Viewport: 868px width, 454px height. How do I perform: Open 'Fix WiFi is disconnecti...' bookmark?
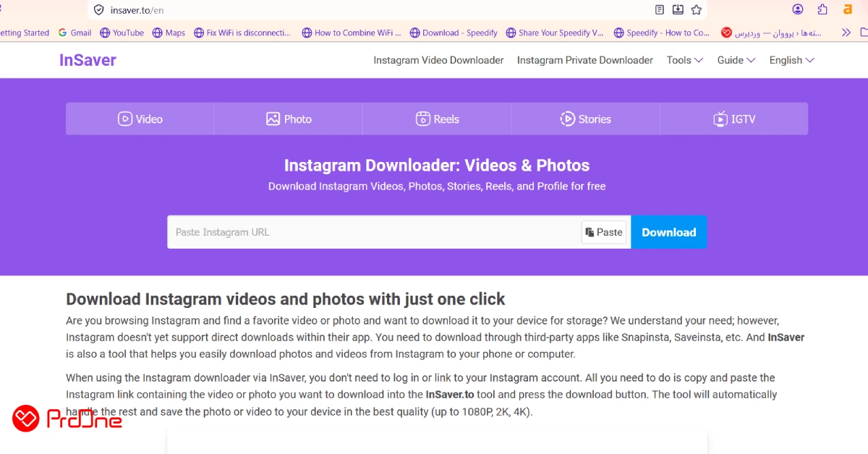click(x=242, y=33)
